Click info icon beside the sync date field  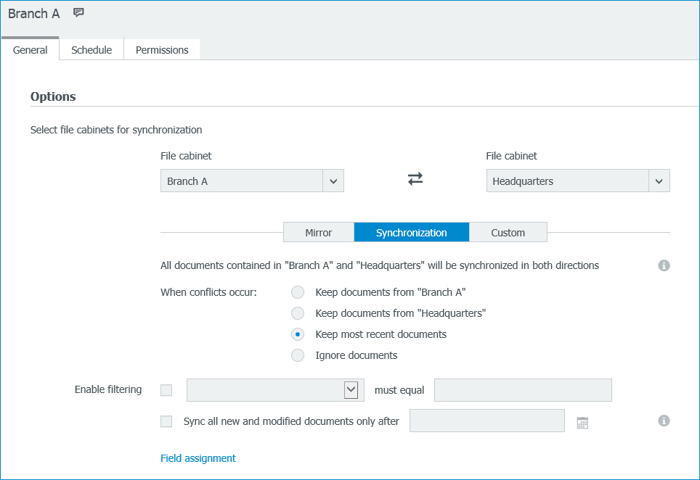(x=663, y=421)
